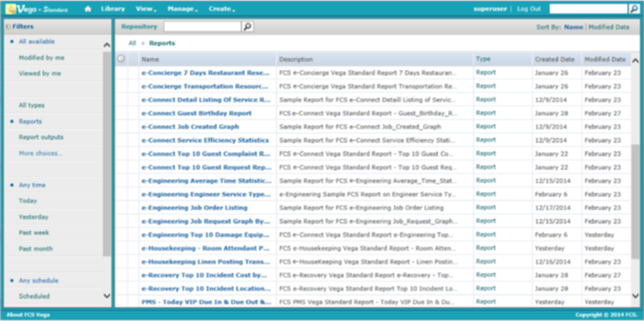
Task: Open the Create dropdown menu
Action: tap(222, 9)
